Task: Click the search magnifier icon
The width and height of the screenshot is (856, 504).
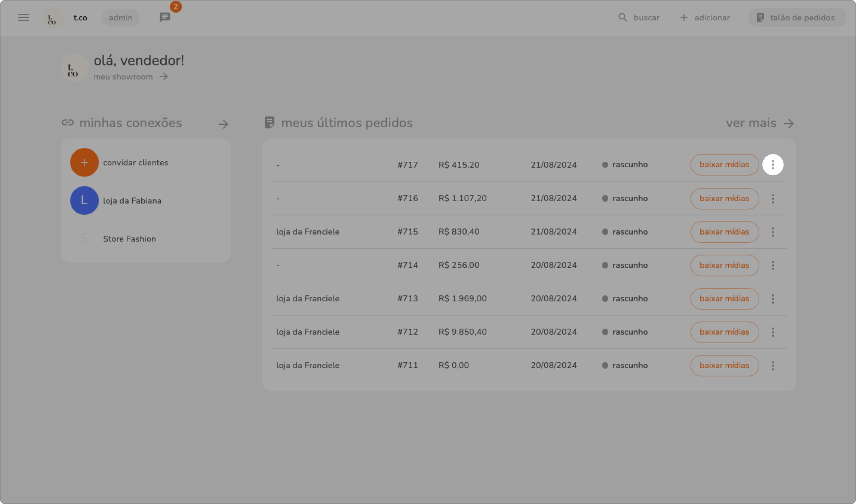Action: pyautogui.click(x=622, y=17)
